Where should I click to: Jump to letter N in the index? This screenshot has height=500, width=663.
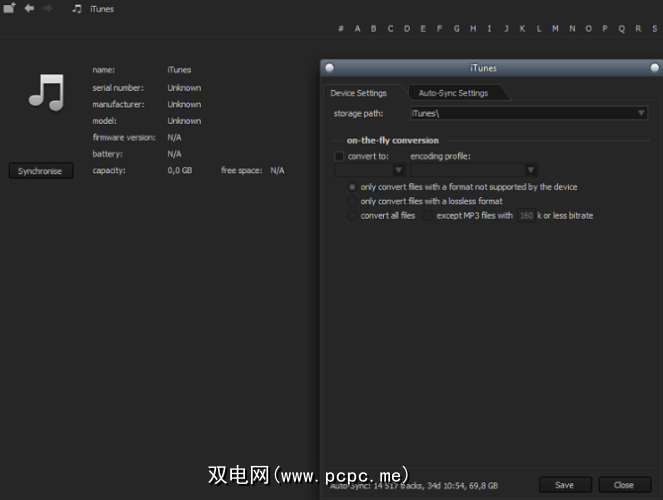pyautogui.click(x=572, y=29)
